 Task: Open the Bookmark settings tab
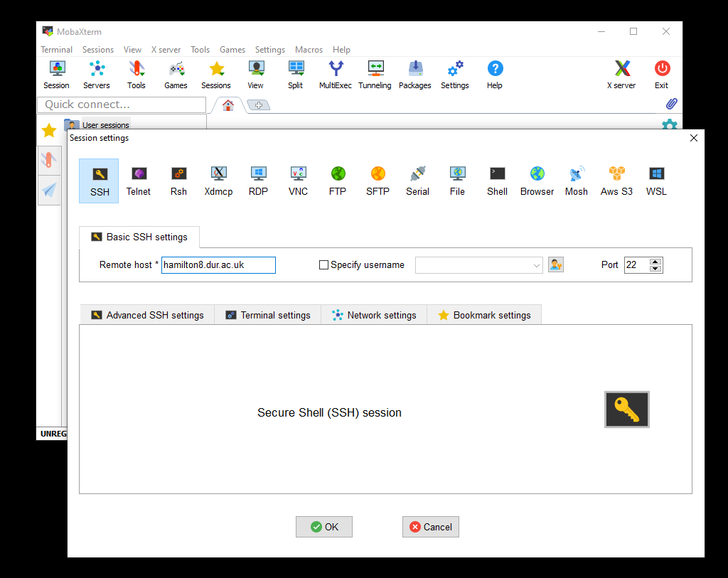click(484, 315)
